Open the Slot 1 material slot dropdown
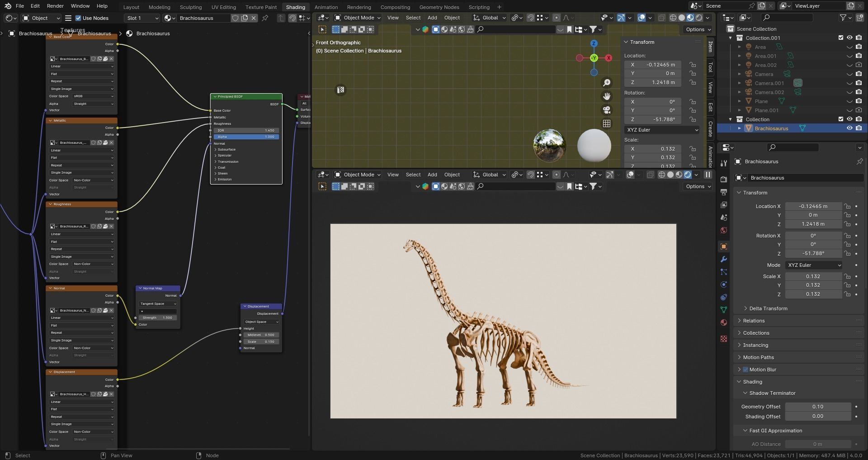The image size is (868, 460). [x=142, y=18]
